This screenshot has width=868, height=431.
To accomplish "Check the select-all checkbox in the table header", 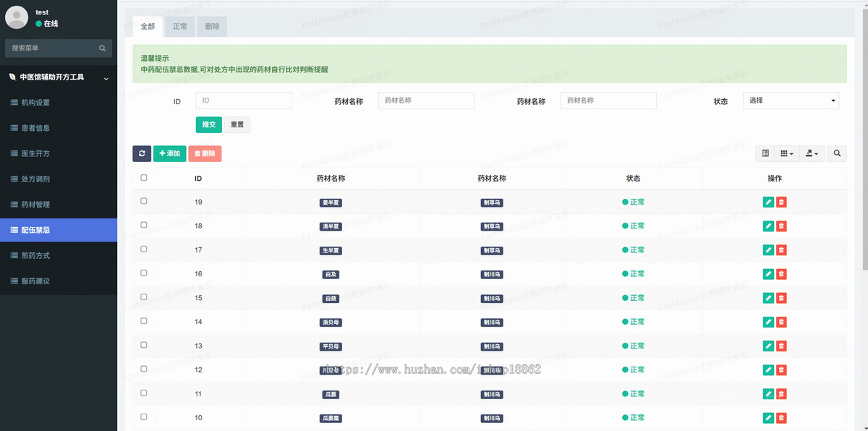I will pyautogui.click(x=144, y=178).
